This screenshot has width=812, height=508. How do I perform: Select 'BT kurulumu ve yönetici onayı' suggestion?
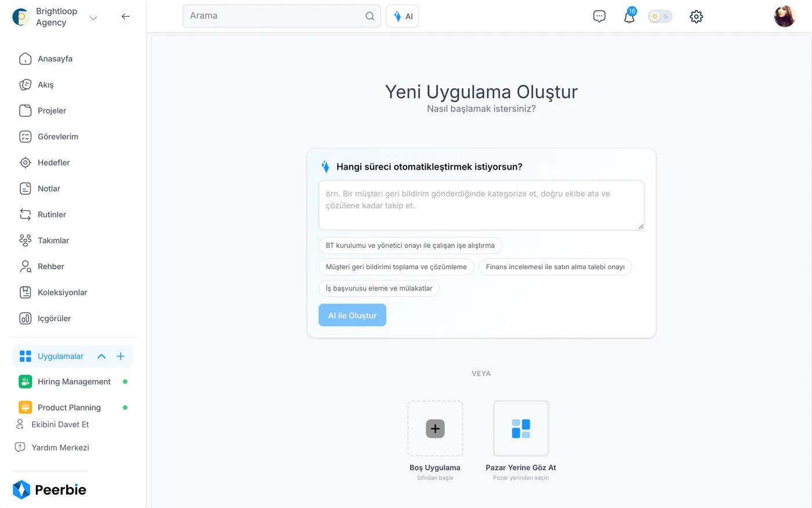point(410,246)
